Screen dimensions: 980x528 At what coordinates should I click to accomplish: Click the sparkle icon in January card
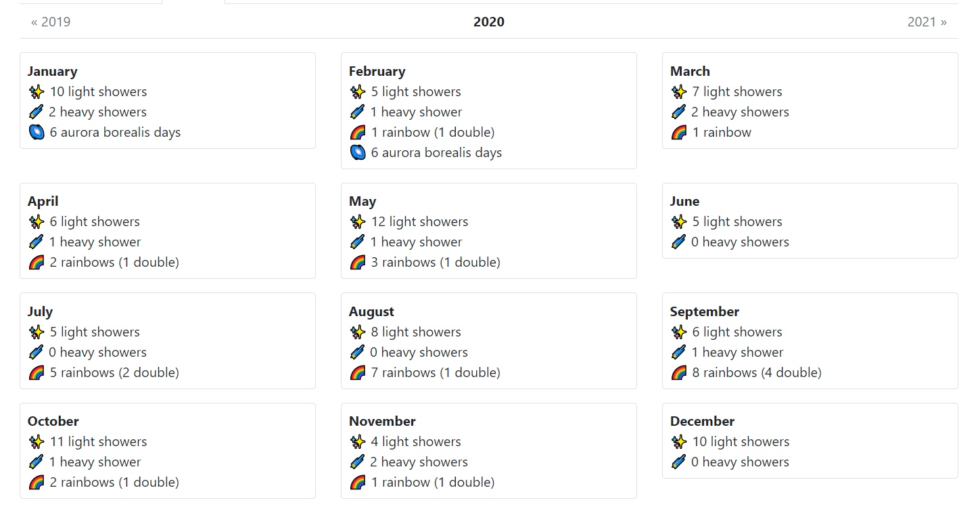[37, 92]
